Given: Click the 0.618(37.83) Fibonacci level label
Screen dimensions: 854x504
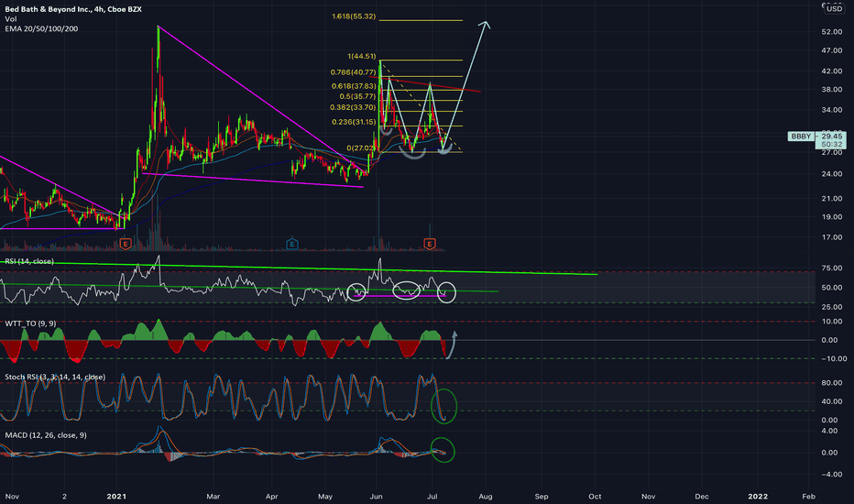Looking at the screenshot, I should [x=354, y=86].
